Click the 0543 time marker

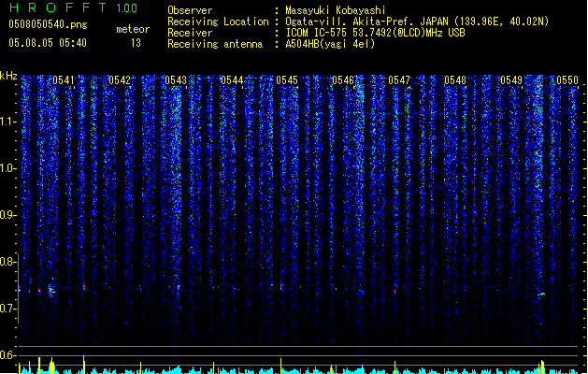click(x=176, y=80)
